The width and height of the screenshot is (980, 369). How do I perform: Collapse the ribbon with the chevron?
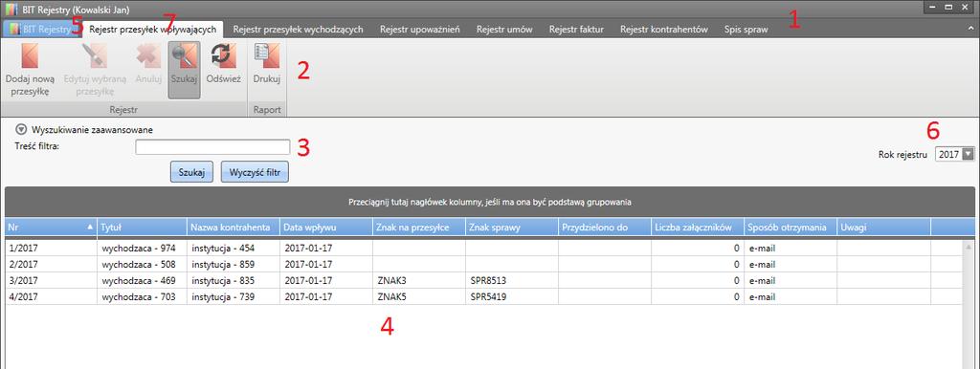970,29
